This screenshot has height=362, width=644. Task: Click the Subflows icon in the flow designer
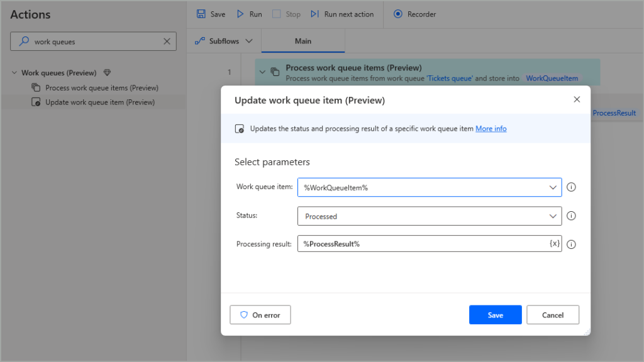199,40
